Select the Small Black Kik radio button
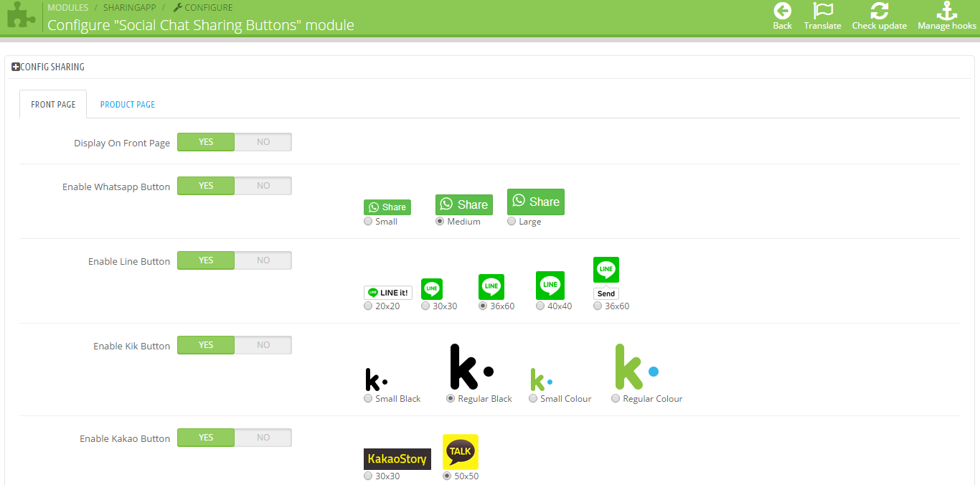Image resolution: width=980 pixels, height=485 pixels. pyautogui.click(x=368, y=398)
